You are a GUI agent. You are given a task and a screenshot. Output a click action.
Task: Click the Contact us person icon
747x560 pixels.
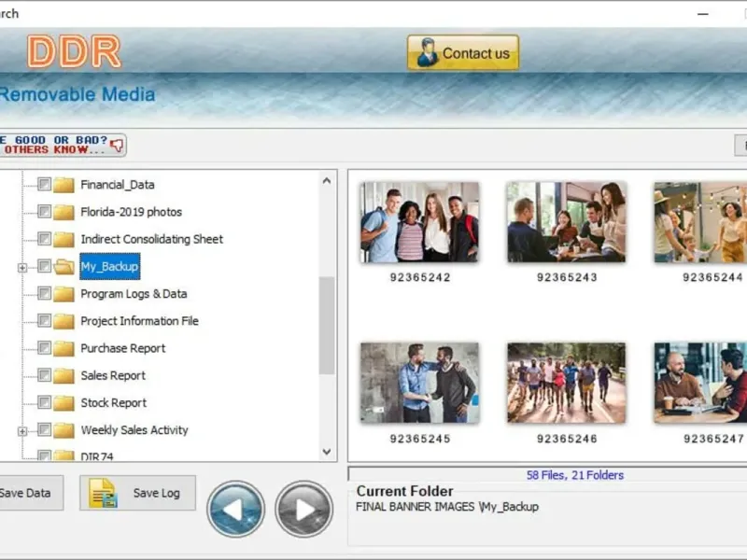(x=427, y=52)
